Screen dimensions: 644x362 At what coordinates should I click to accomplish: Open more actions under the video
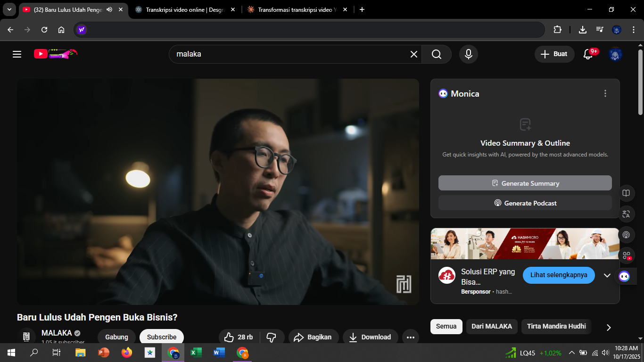[x=411, y=337]
